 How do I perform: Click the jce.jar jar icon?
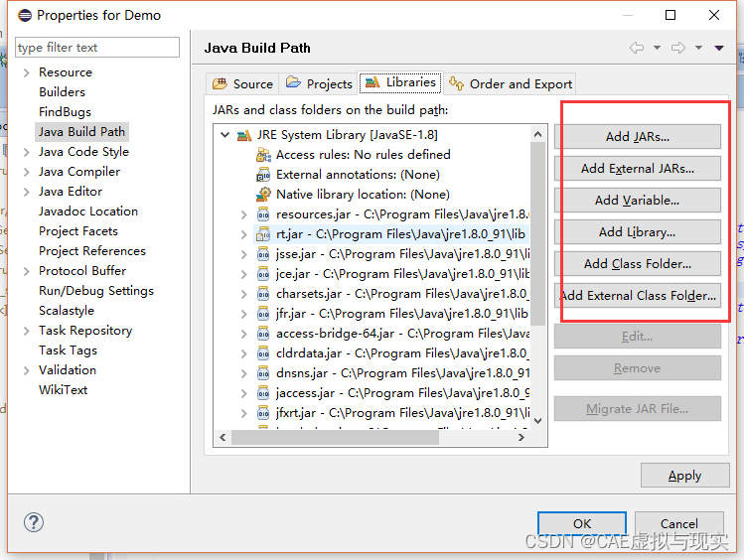[x=263, y=274]
